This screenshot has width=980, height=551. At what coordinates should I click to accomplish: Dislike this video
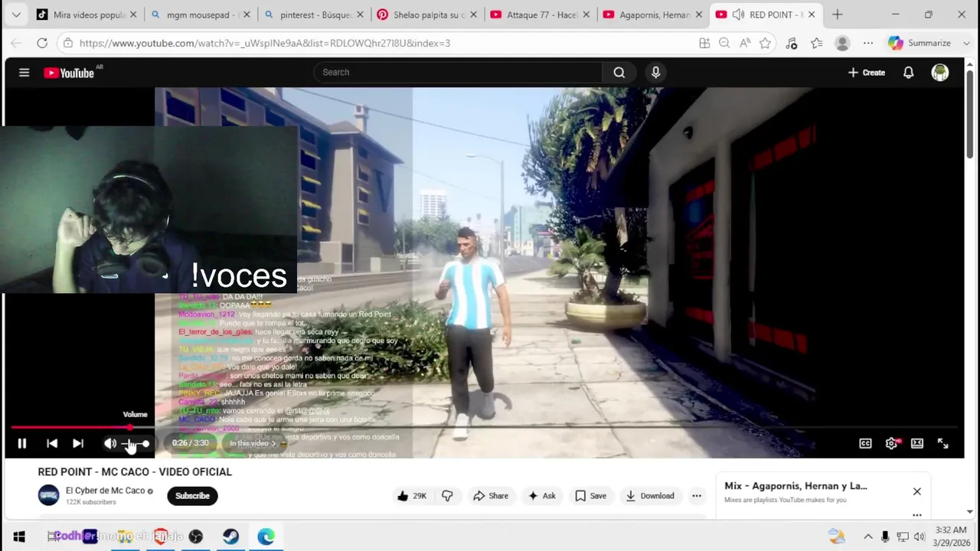(x=447, y=496)
